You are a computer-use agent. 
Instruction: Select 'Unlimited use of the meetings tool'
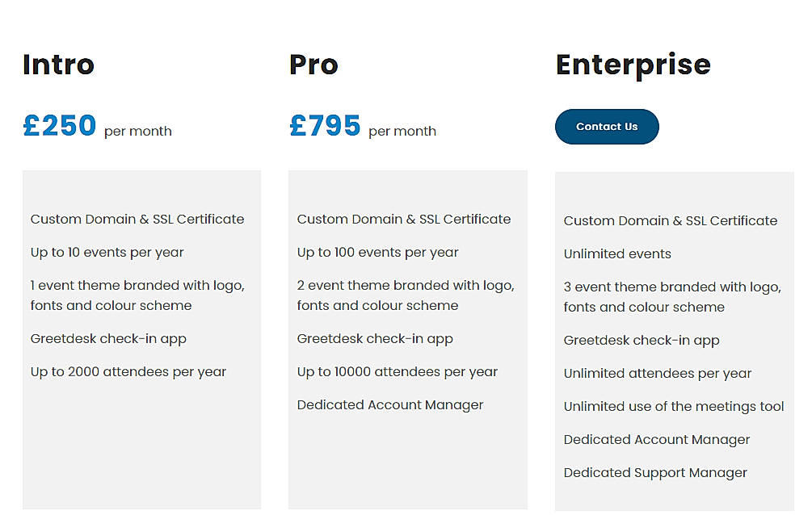point(673,406)
